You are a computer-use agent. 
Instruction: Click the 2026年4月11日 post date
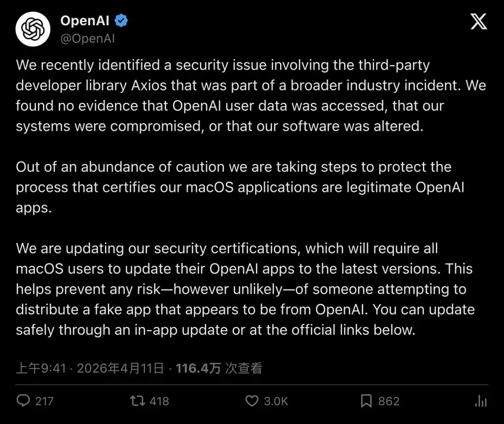(x=120, y=368)
